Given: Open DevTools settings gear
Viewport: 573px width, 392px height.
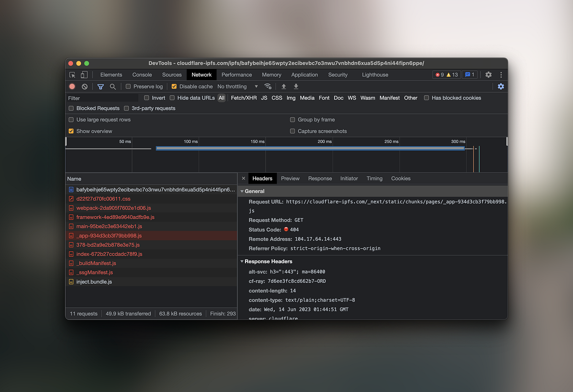Looking at the screenshot, I should (x=488, y=75).
